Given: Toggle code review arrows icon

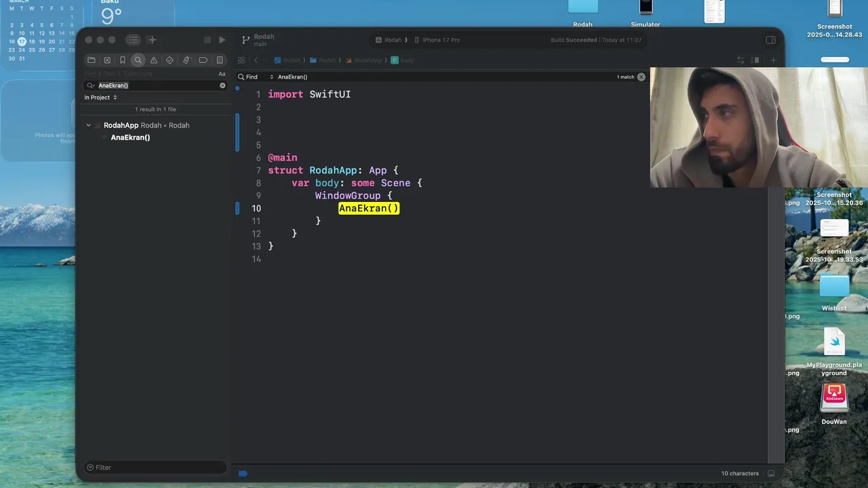Looking at the screenshot, I should [741, 60].
